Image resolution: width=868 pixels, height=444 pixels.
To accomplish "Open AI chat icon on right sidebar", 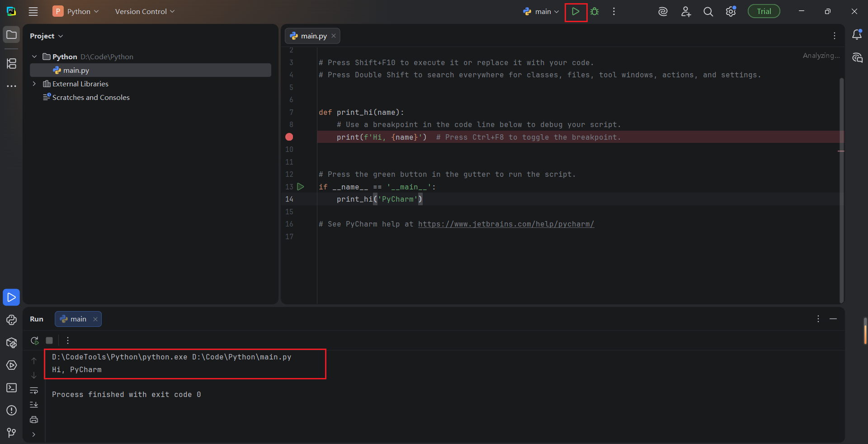I will (857, 58).
